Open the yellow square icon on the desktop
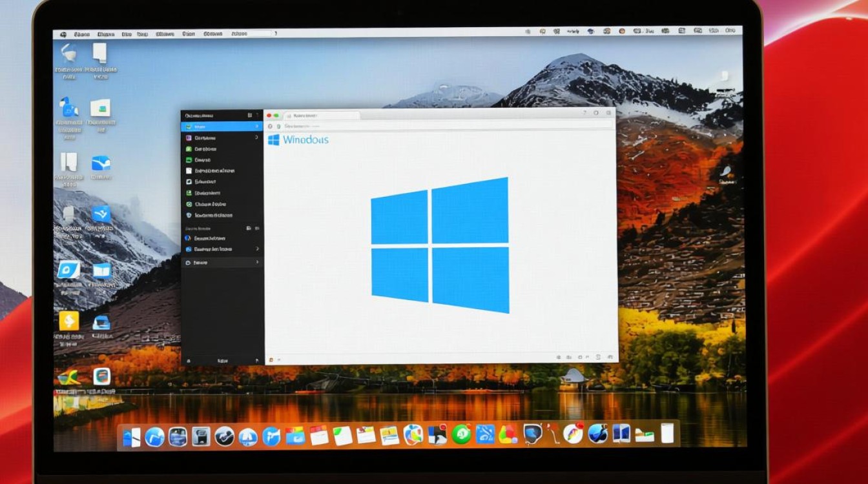 [68, 321]
